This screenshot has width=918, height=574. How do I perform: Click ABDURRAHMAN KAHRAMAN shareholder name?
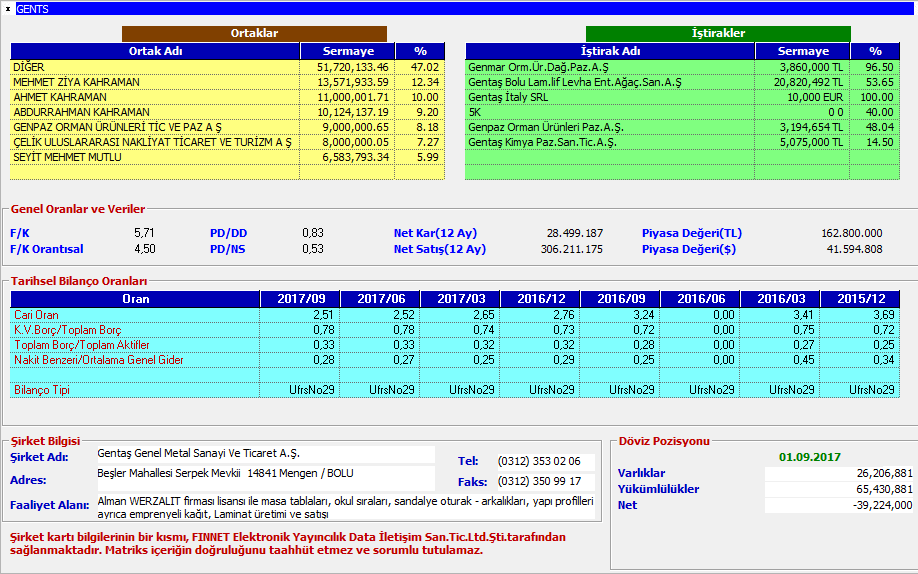[81, 112]
